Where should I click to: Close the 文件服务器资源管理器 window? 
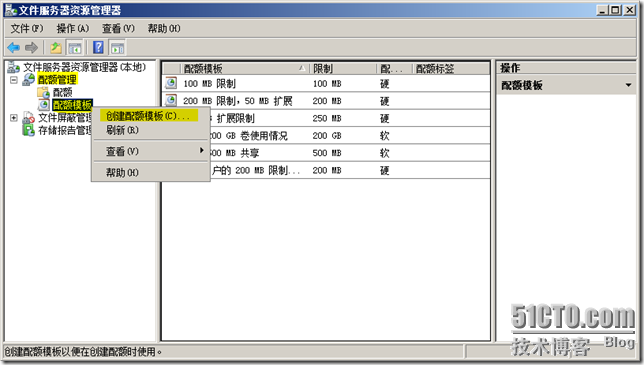point(629,10)
